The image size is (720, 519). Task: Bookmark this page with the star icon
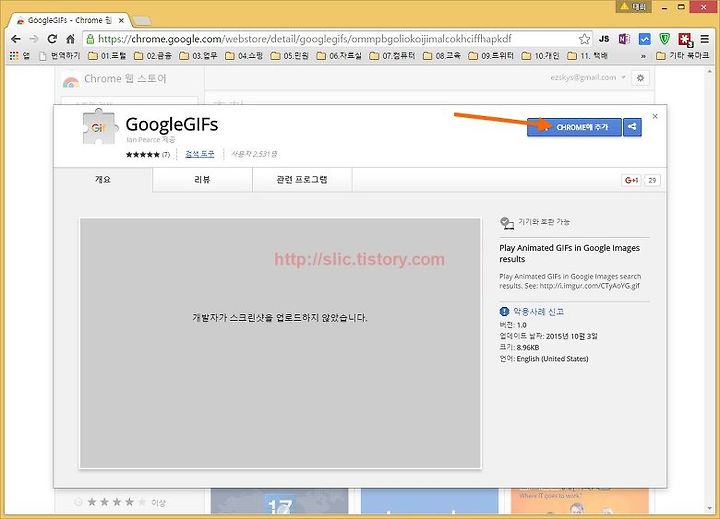pyautogui.click(x=584, y=39)
